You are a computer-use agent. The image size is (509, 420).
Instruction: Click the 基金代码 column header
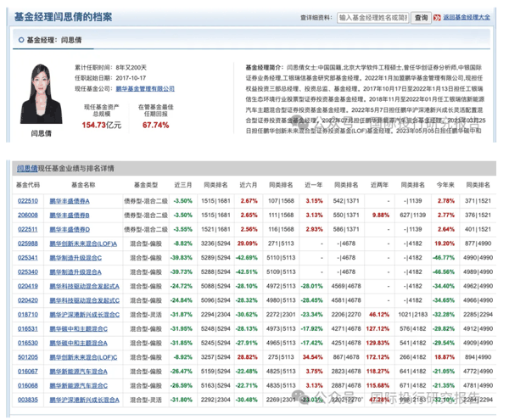[28, 185]
